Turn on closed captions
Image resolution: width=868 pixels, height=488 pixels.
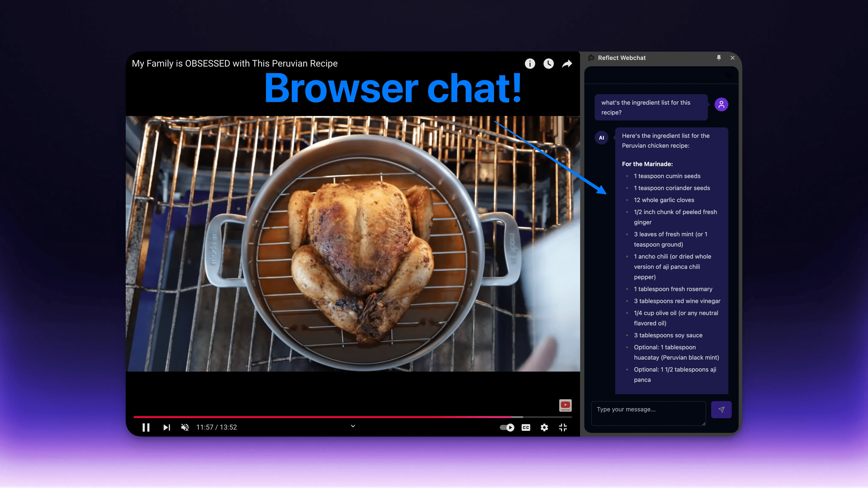pos(526,427)
